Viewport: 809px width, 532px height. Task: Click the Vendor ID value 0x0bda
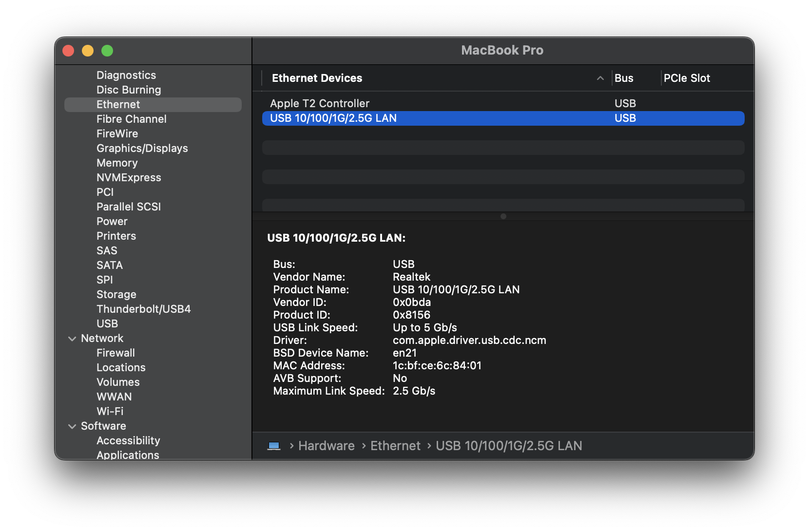[x=412, y=302]
